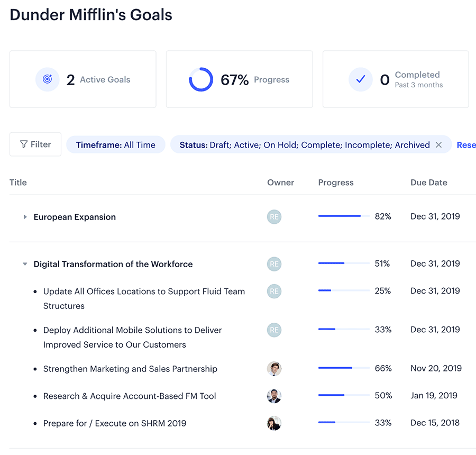Open Strengthen Marketing and Sales Partnership sub-goal

pos(130,369)
